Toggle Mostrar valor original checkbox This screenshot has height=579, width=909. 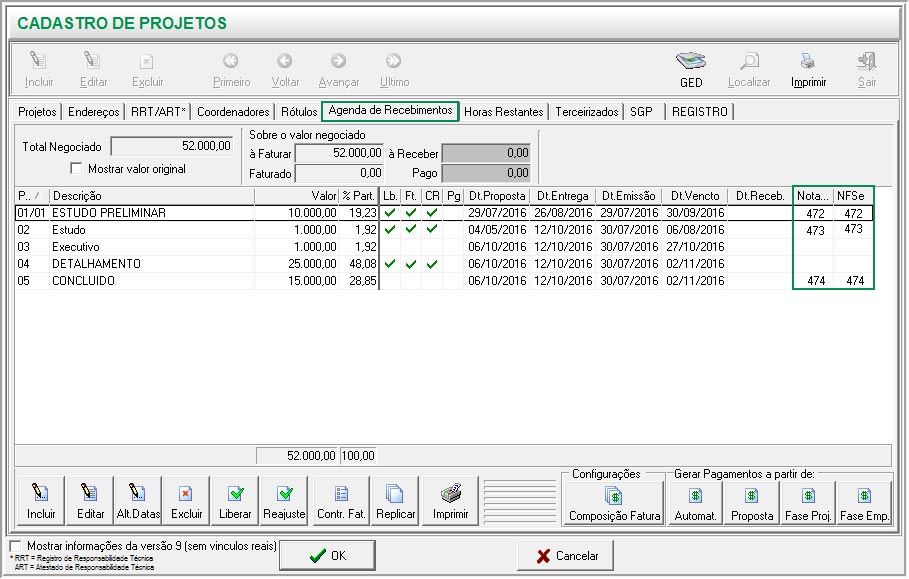76,169
